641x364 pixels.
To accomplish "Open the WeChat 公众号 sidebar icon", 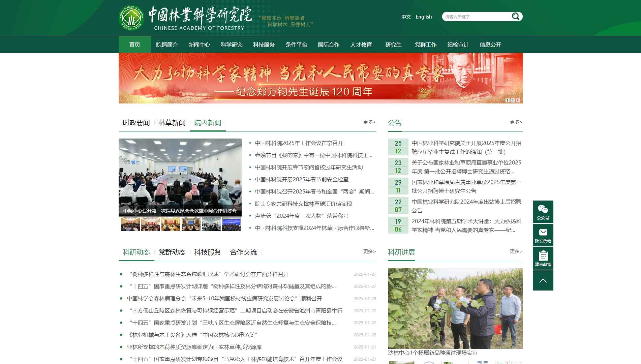I will [x=543, y=212].
